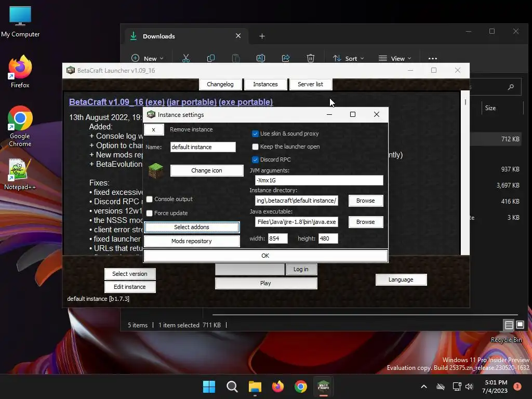The image size is (532, 399).
Task: Click the Share icon in Downloads toolbar
Action: click(x=286, y=58)
